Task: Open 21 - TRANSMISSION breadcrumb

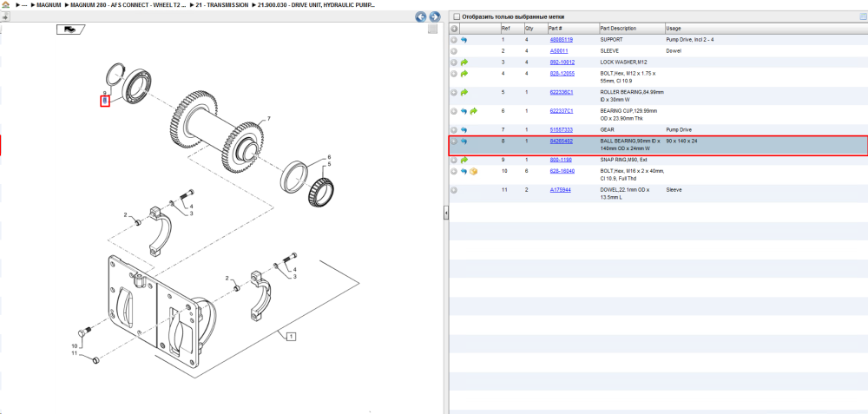Action: pos(222,4)
